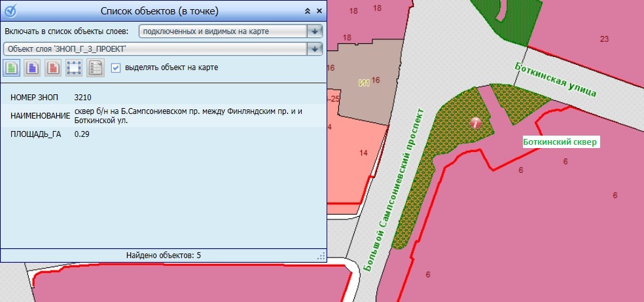This screenshot has width=644, height=302.
Task: Select the НАИМЕНОВАНИЕ row
Action: (163, 116)
